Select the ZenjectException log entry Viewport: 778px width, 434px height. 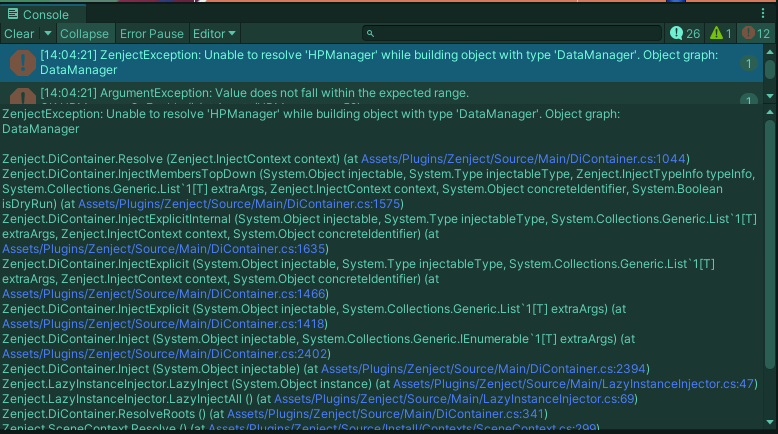(x=381, y=62)
